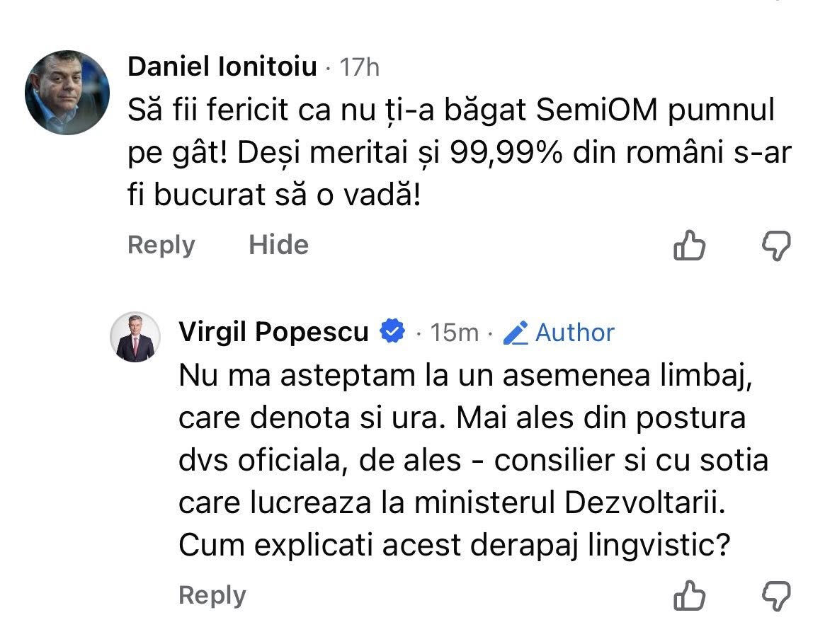Dislike Daniel Ionitoiu's comment with thumbs down

pos(775,246)
